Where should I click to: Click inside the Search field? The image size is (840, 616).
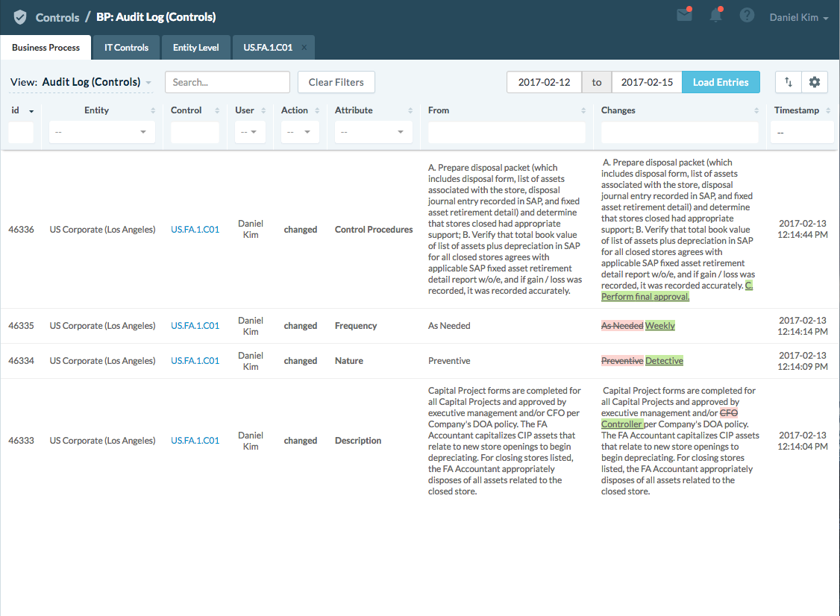[x=227, y=82]
